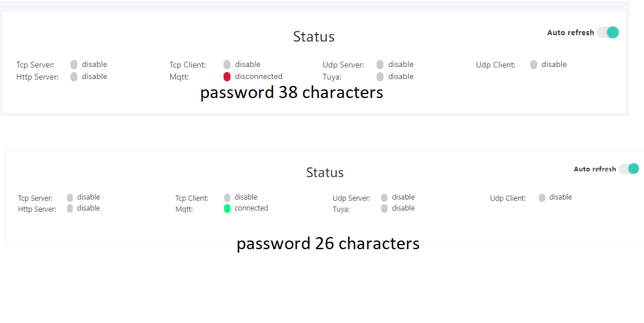Viewport: 644px width, 323px height.
Task: Click Udp Server indicator in lower Status panel
Action: point(385,198)
